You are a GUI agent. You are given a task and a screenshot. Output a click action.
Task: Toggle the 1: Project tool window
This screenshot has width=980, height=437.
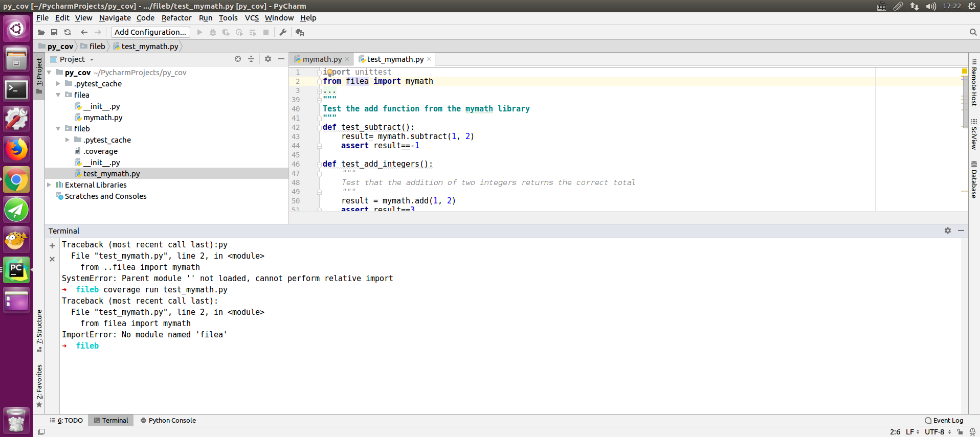pos(39,76)
